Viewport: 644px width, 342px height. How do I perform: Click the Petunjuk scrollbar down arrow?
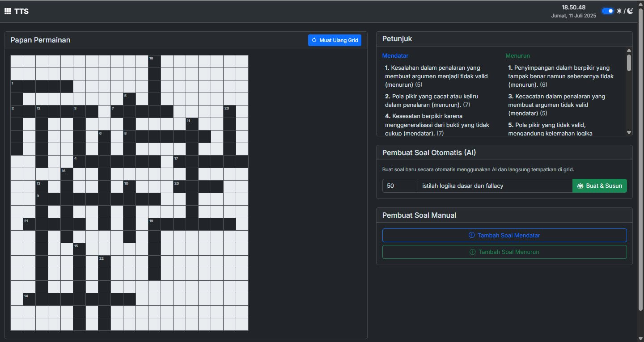click(629, 132)
